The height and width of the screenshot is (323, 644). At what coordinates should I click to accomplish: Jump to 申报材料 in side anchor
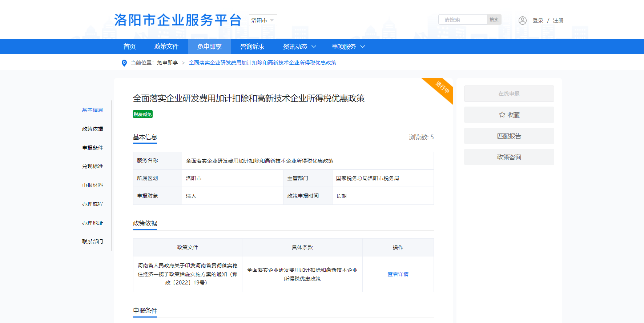tap(93, 185)
